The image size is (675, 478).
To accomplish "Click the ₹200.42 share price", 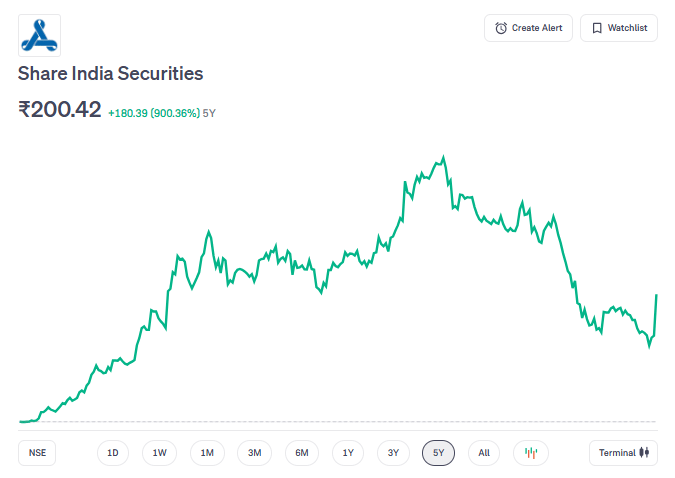I will click(x=60, y=110).
